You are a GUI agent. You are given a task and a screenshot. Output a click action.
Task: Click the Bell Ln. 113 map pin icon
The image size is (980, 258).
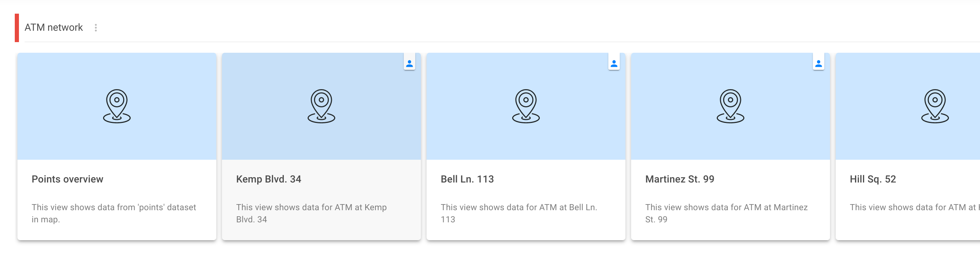(x=526, y=106)
